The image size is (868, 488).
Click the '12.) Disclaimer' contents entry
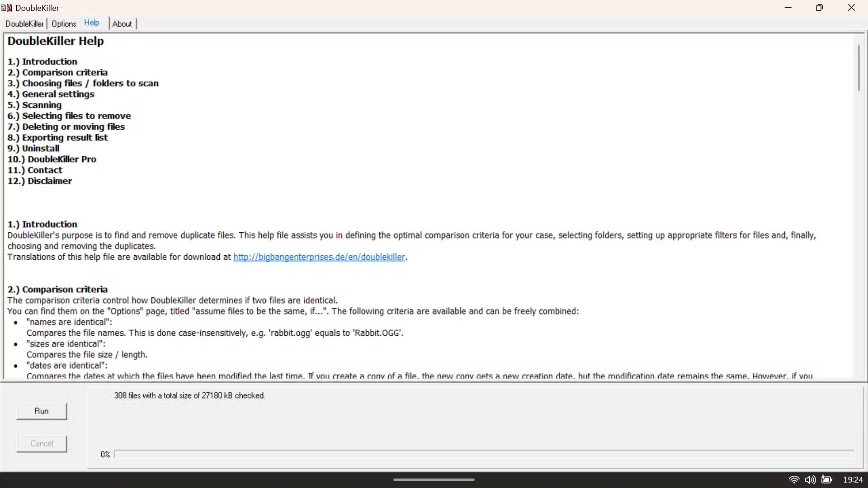[x=40, y=181]
